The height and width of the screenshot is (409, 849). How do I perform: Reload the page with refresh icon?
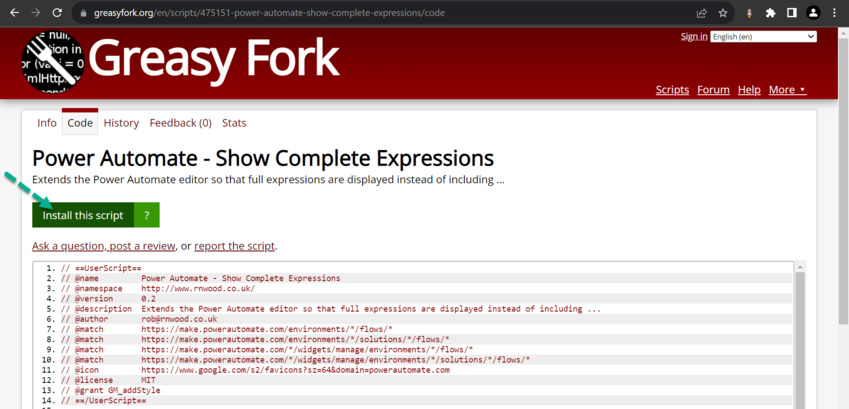57,12
